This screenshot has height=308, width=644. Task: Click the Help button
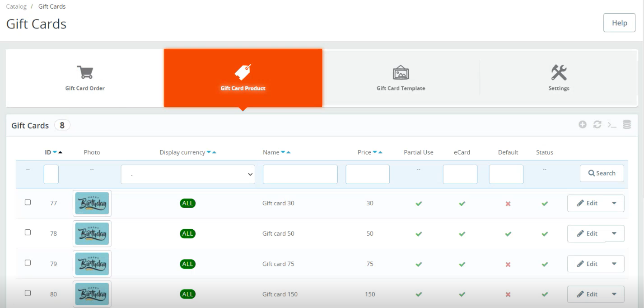point(619,23)
